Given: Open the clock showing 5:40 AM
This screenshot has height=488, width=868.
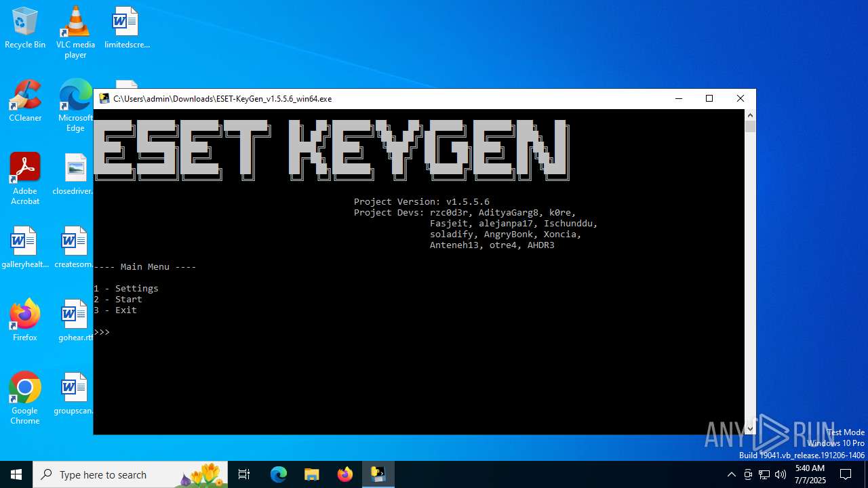Looking at the screenshot, I should coord(810,474).
